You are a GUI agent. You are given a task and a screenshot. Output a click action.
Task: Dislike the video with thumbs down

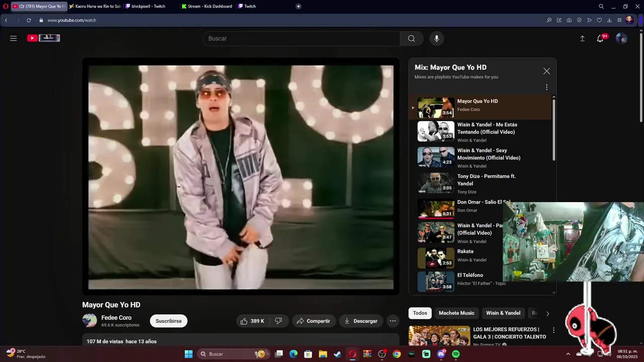point(279,321)
